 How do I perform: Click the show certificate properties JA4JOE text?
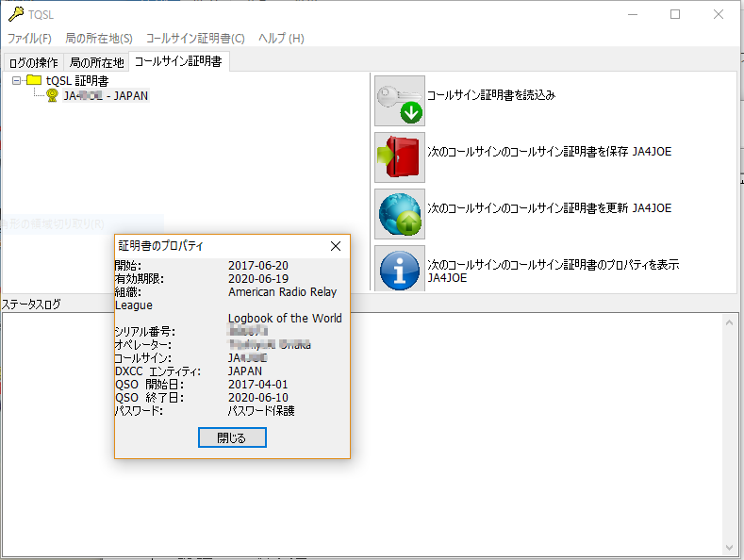[554, 271]
